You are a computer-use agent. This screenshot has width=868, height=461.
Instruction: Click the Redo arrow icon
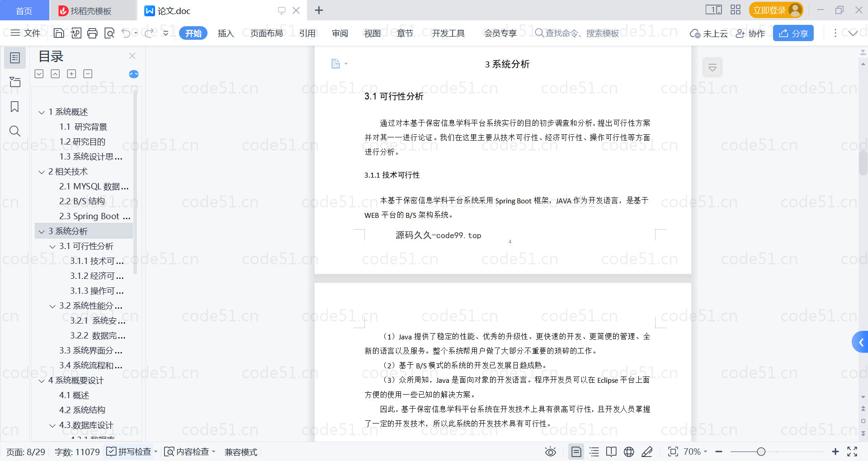tap(149, 33)
